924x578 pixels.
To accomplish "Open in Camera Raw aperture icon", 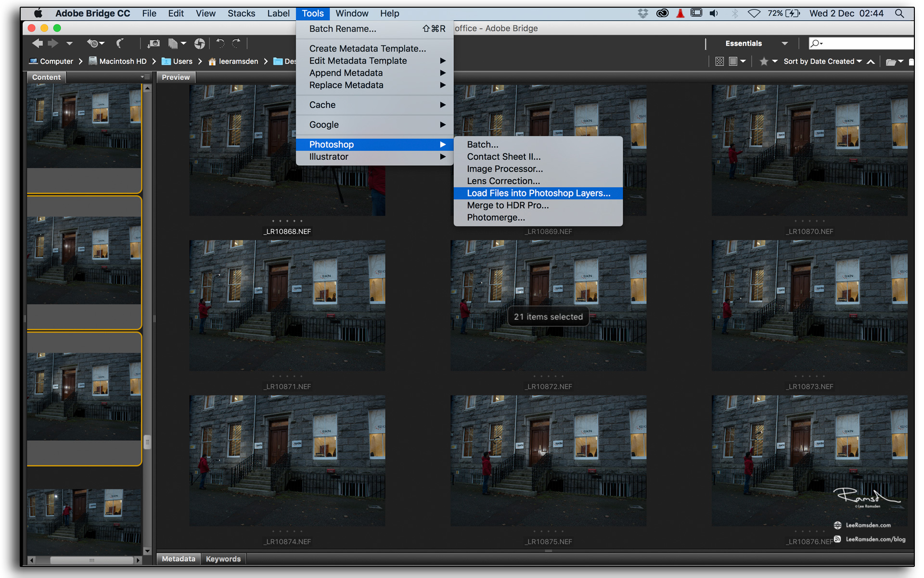I will coord(199,44).
